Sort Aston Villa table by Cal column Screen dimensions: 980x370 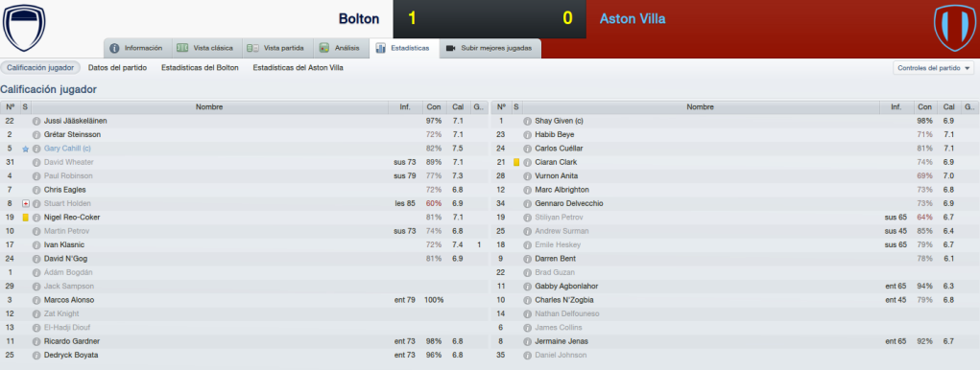[x=948, y=107]
